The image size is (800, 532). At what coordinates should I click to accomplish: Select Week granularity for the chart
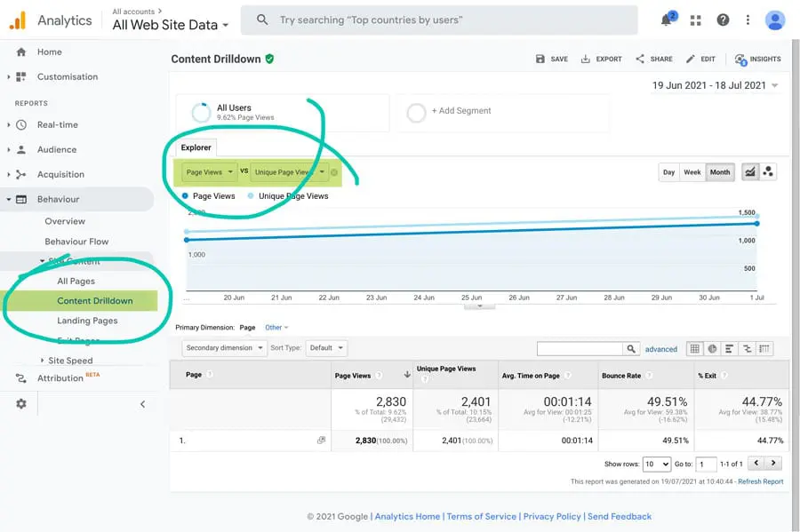point(692,172)
